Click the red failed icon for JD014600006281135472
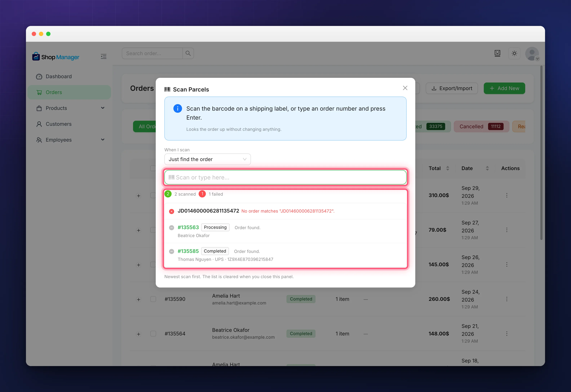The height and width of the screenshot is (392, 571). 171,211
